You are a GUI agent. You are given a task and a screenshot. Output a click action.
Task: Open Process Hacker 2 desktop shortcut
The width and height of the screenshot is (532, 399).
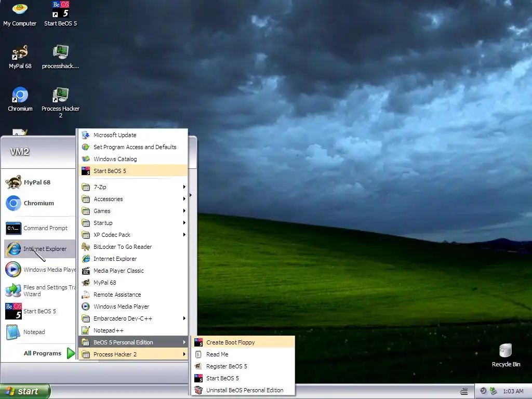coord(60,102)
